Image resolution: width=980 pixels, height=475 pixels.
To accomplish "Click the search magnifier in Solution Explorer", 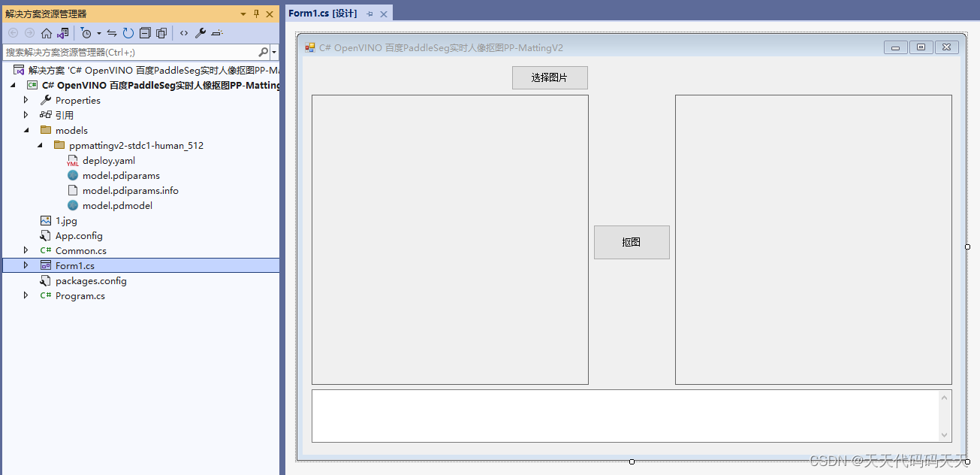I will [263, 53].
